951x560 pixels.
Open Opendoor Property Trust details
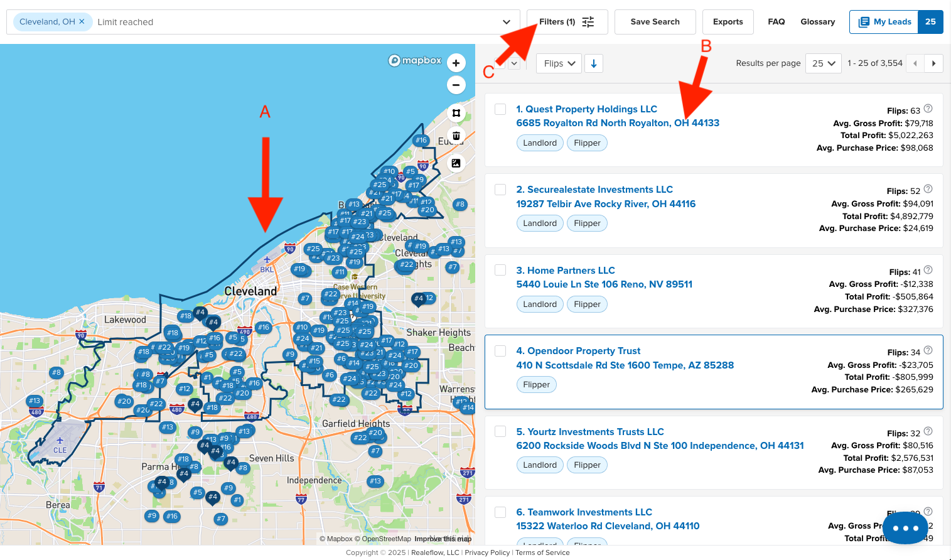[578, 351]
